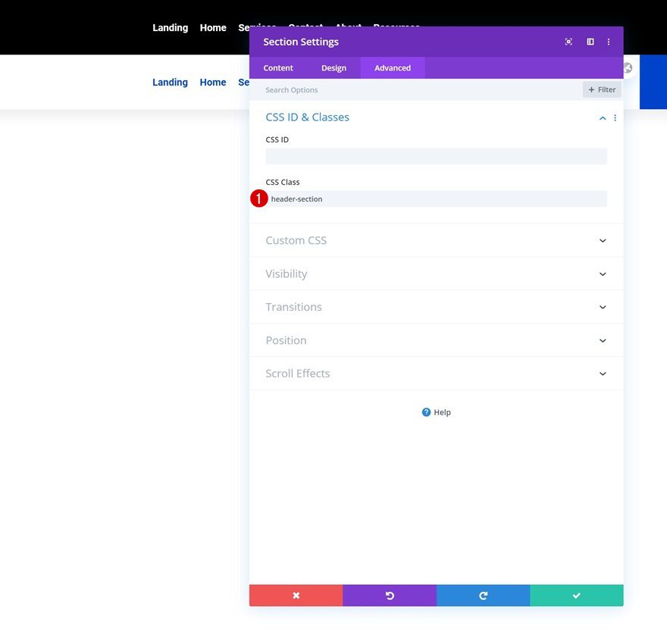Save changes with green checkmark button
The height and width of the screenshot is (644, 667).
coord(577,596)
